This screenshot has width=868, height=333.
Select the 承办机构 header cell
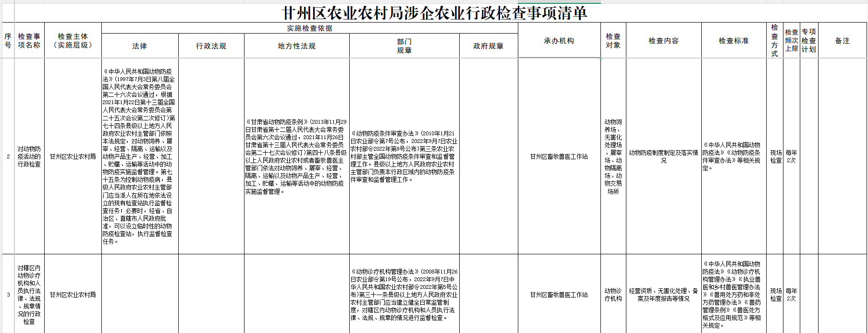click(559, 41)
